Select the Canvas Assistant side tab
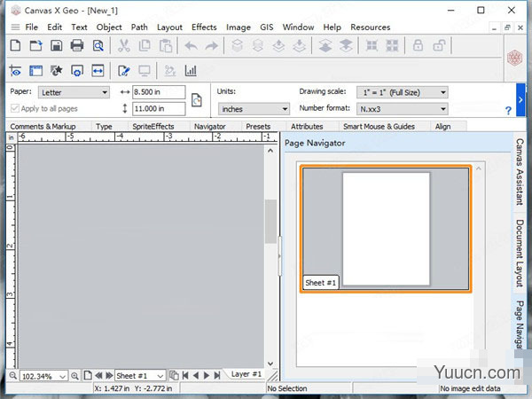 pyautogui.click(x=519, y=171)
